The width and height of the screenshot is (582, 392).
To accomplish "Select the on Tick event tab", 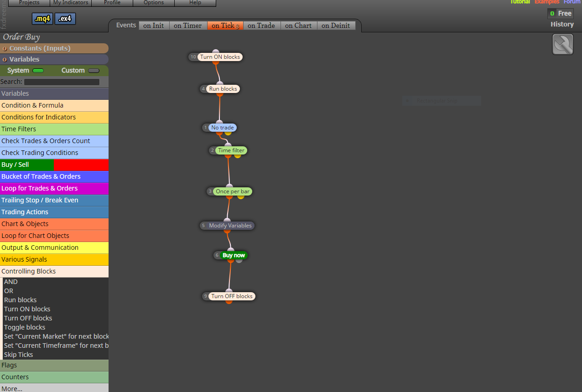I will [x=225, y=26].
